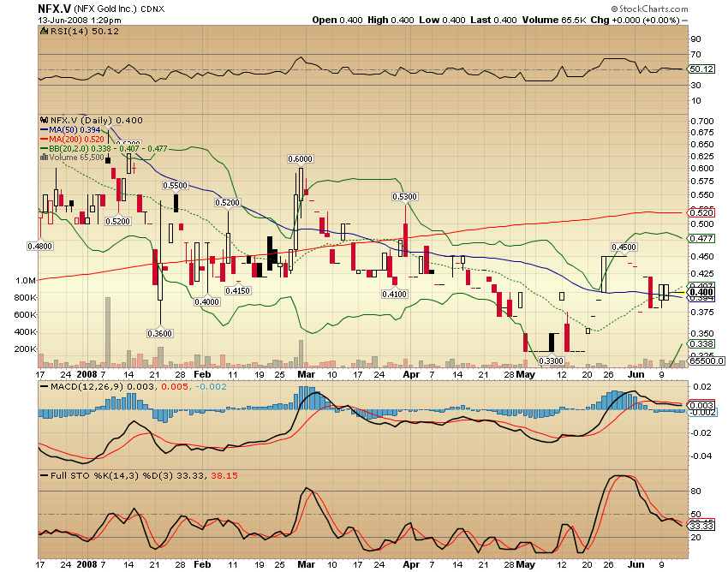This screenshot has height=572, width=728.
Task: Click the blue MA(50) line swatch
Action: [44, 129]
